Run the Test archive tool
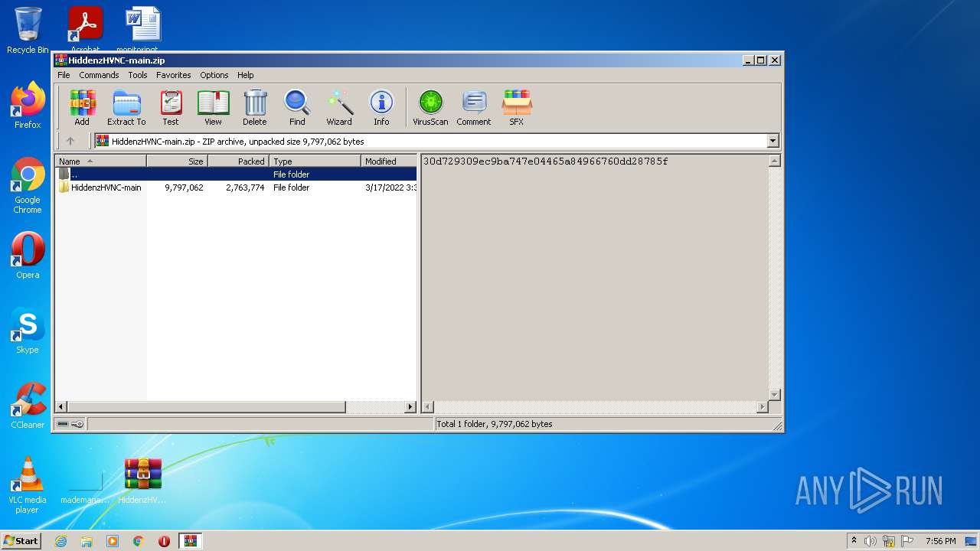980x551 pixels. (171, 107)
